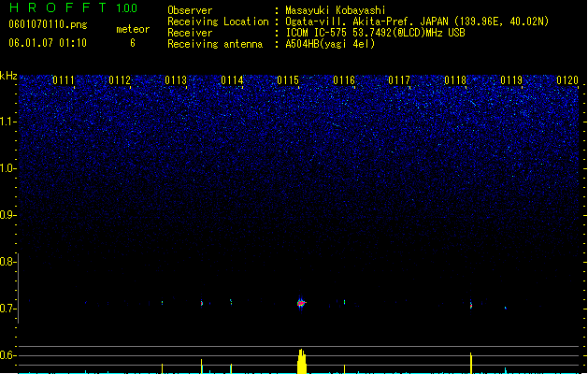Click the 0.9 kHz axis label
588x374 pixels.
7,215
